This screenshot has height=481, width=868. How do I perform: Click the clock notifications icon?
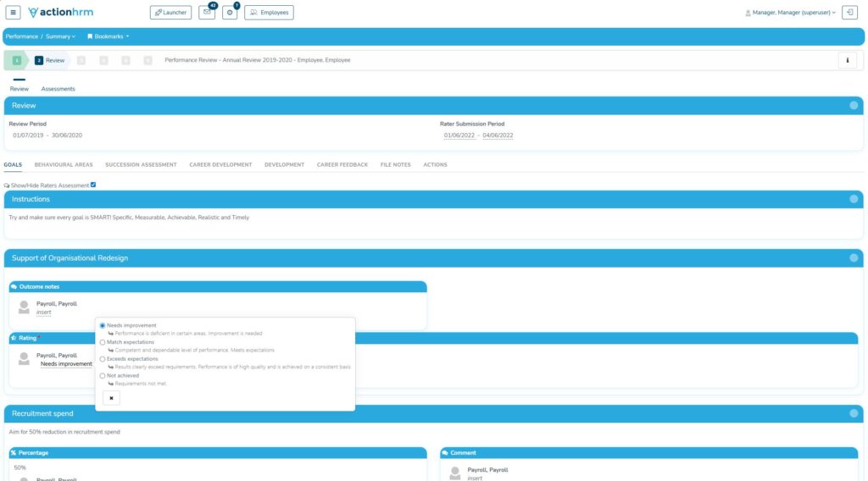click(230, 13)
